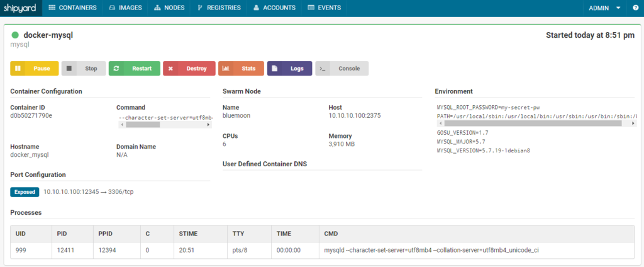Click host address 10.10.10.100:2375
644x267 pixels.
click(x=355, y=116)
